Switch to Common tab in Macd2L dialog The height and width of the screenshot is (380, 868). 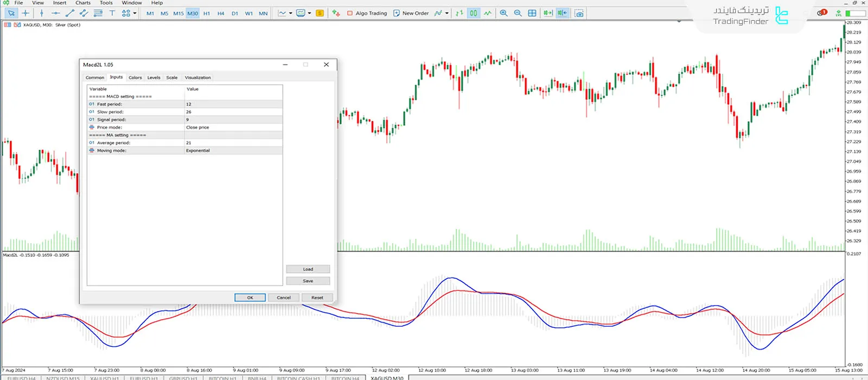coord(95,78)
